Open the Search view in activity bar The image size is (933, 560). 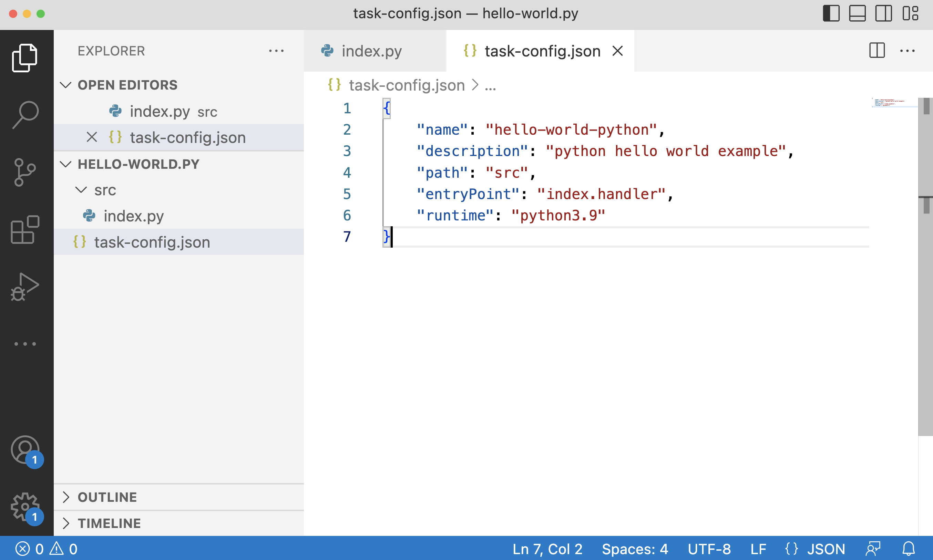[x=25, y=115]
